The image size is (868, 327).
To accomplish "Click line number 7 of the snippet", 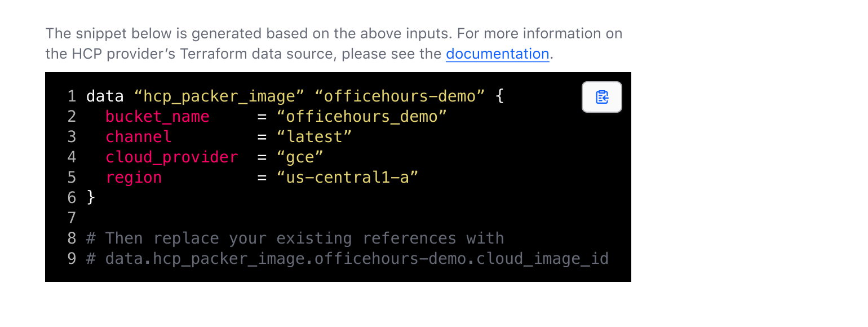I will tap(72, 218).
